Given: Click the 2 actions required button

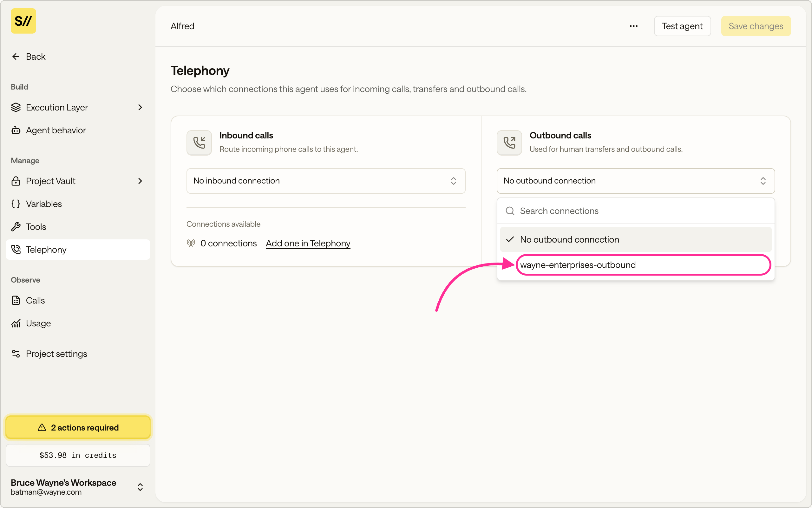Looking at the screenshot, I should pyautogui.click(x=78, y=428).
